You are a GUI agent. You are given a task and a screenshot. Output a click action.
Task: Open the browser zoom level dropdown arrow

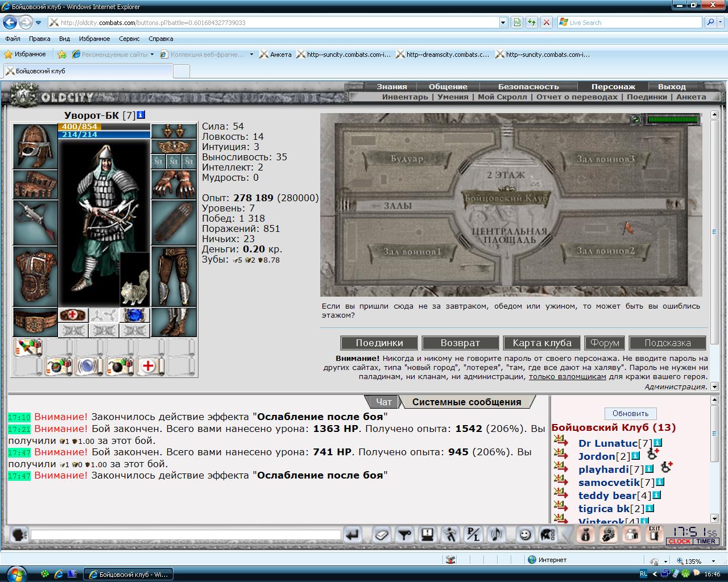(x=706, y=561)
